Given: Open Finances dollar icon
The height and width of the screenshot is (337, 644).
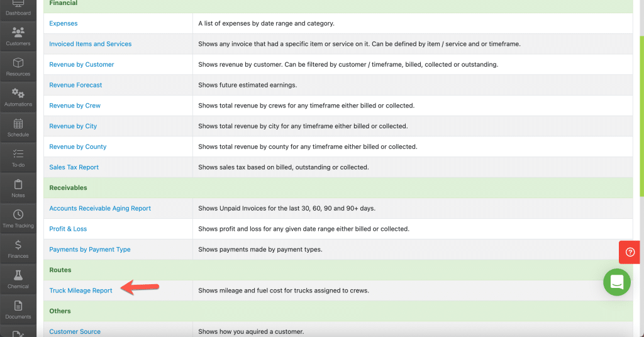Looking at the screenshot, I should tap(18, 245).
